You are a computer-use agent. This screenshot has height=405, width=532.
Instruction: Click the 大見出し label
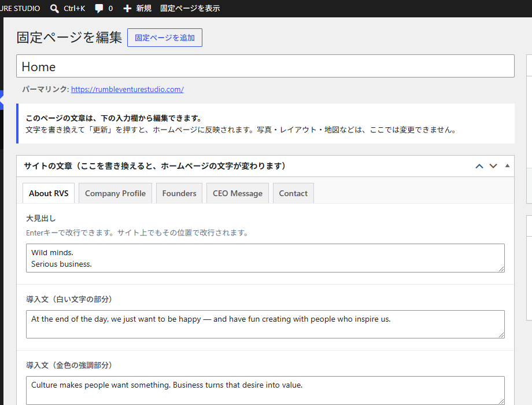click(40, 219)
